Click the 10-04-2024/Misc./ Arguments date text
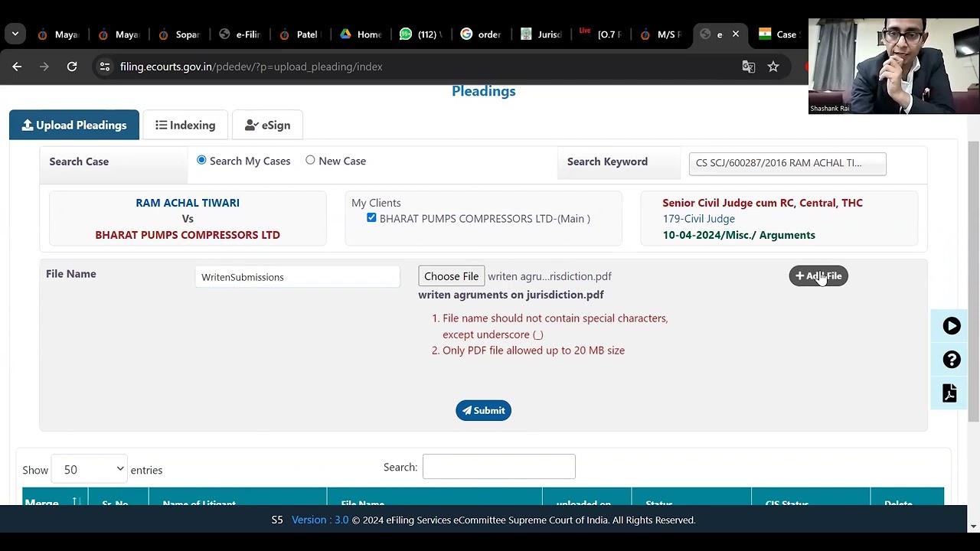980x551 pixels. 739,235
